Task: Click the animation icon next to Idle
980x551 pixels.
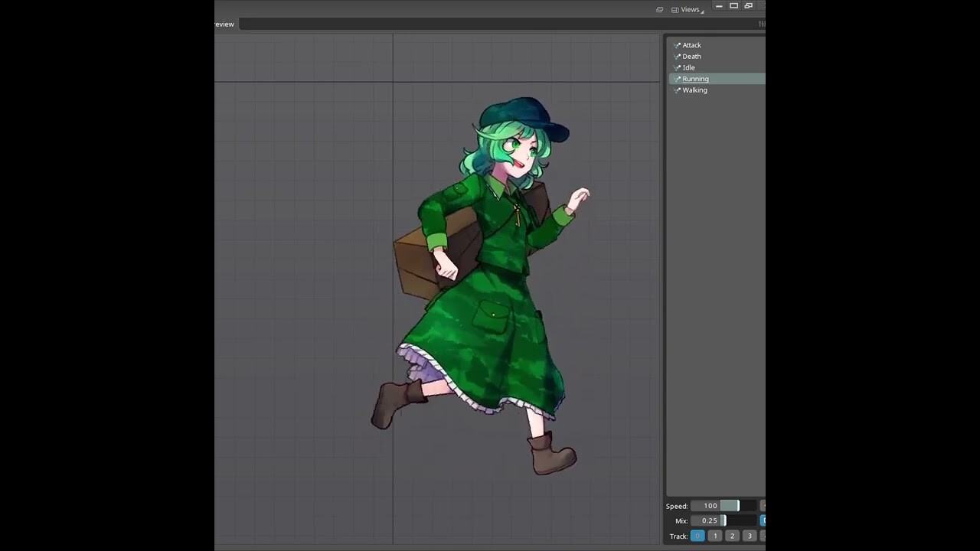Action: tap(677, 67)
